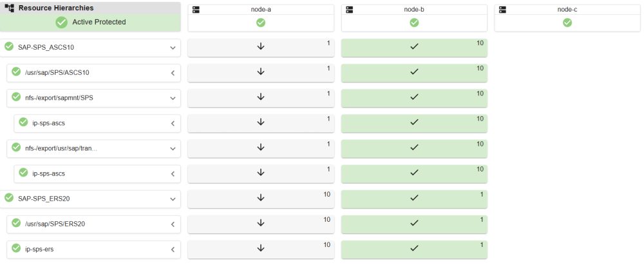Click ip-sps-ers standby arrow on node-a
Image resolution: width=644 pixels, height=265 pixels.
(x=261, y=249)
